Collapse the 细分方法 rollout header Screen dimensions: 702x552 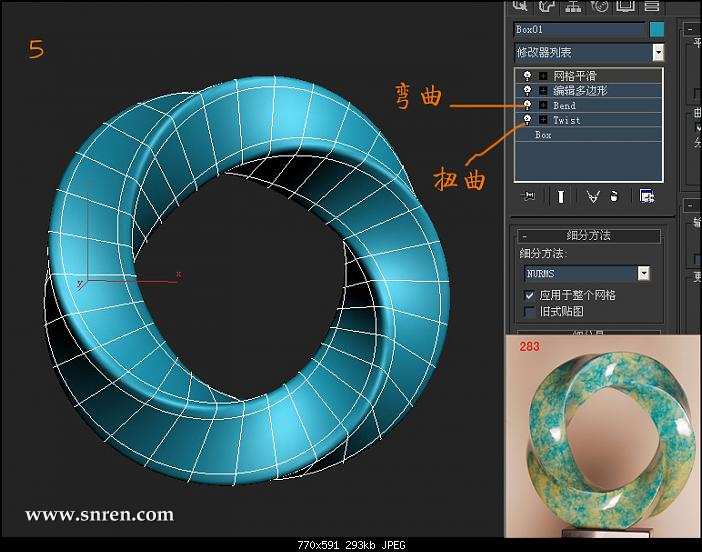(589, 235)
